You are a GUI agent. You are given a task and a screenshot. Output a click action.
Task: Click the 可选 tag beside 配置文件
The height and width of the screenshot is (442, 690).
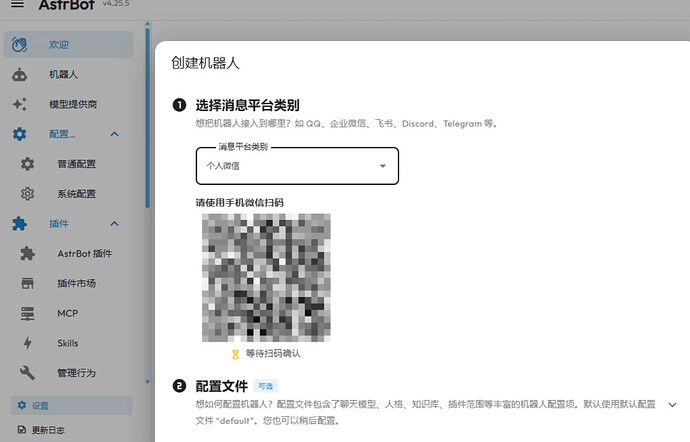coord(265,386)
